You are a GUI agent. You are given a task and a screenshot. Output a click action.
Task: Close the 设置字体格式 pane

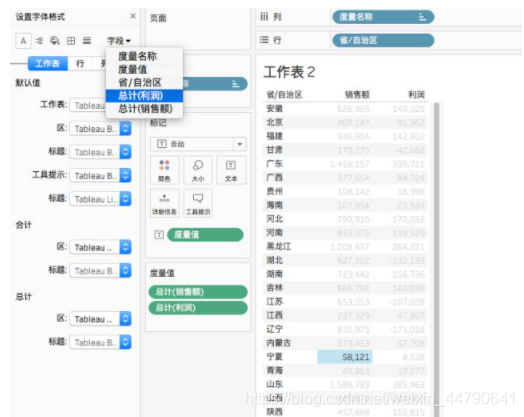pyautogui.click(x=133, y=16)
